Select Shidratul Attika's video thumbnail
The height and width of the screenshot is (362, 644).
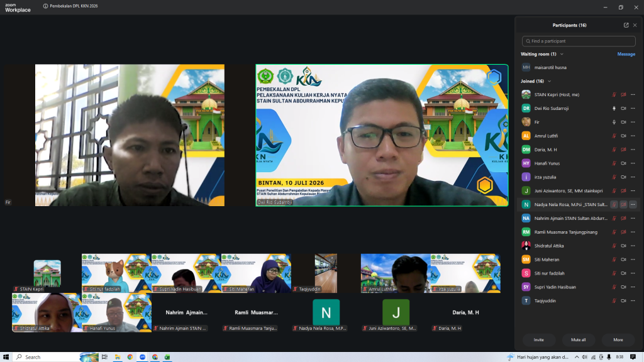pos(47,312)
